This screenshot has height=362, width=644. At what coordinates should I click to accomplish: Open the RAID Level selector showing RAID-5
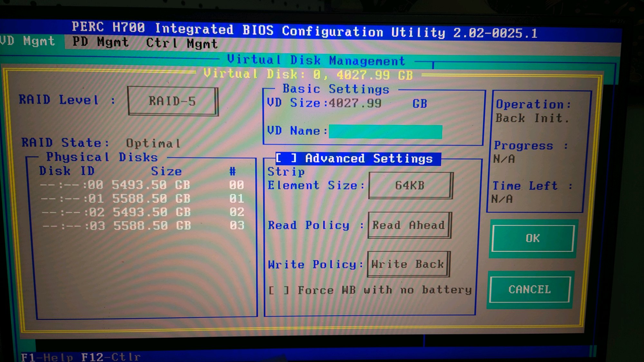pos(173,101)
